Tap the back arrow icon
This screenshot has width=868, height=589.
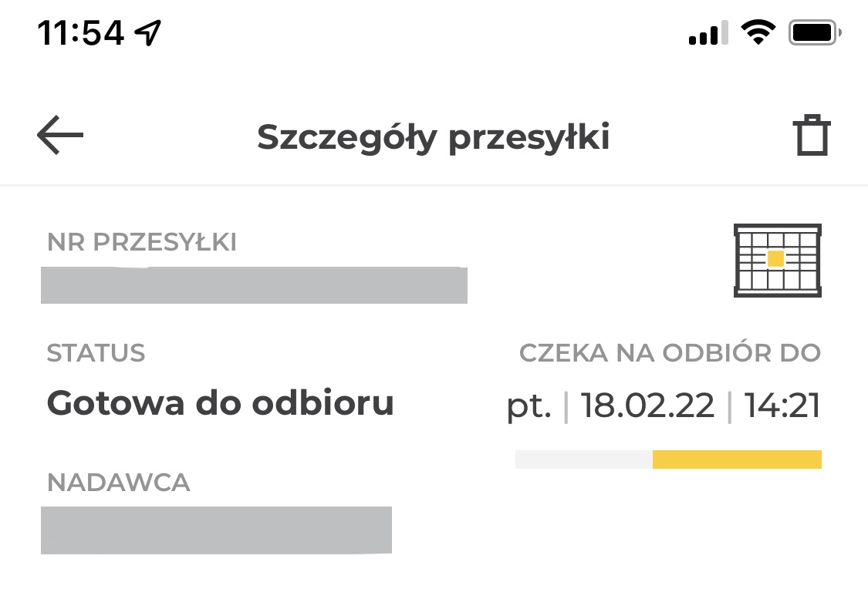(60, 136)
